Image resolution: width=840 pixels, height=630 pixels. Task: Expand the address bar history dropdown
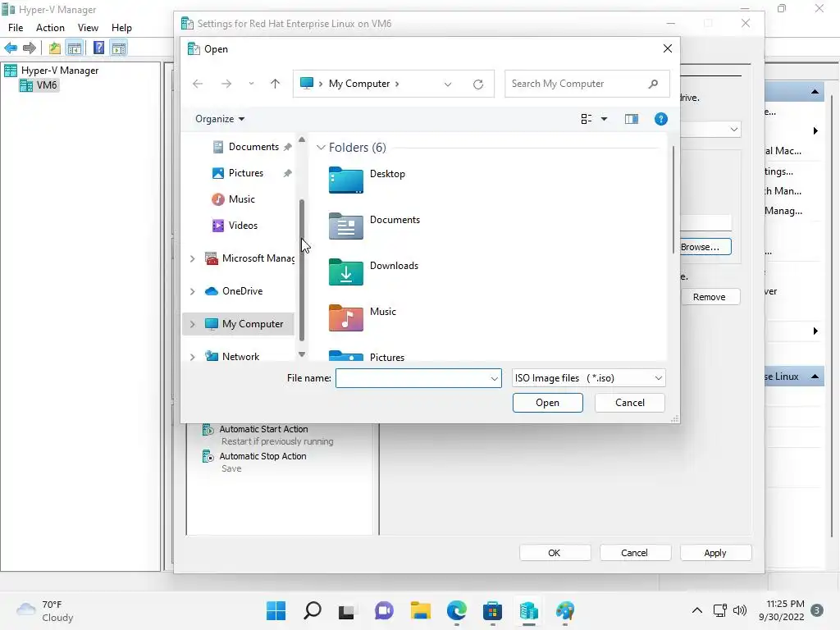[x=448, y=84]
